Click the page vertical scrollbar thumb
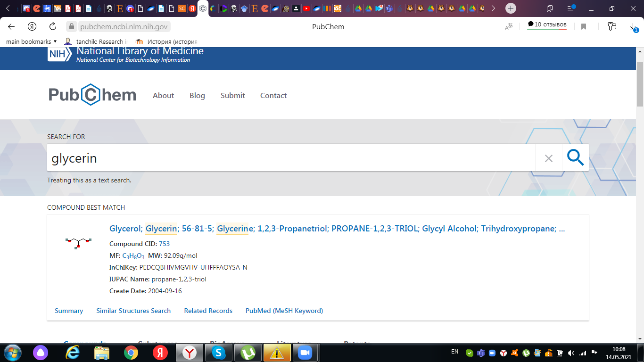644x362 pixels. tap(640, 84)
